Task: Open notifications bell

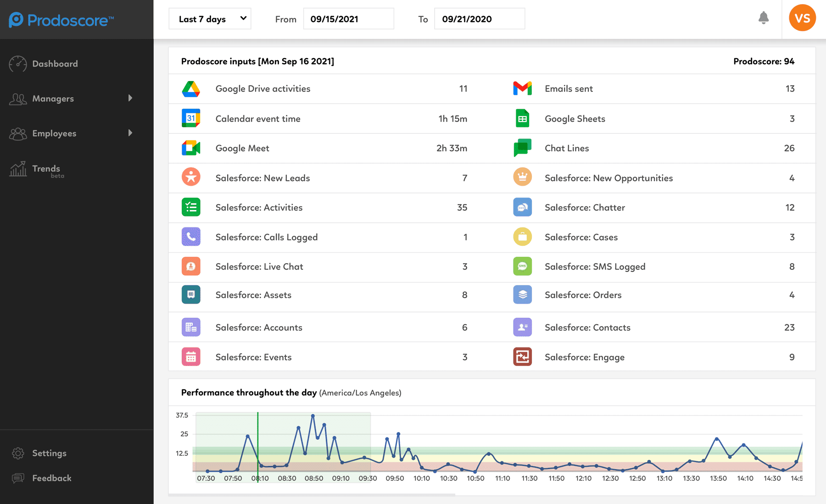Action: pyautogui.click(x=764, y=18)
